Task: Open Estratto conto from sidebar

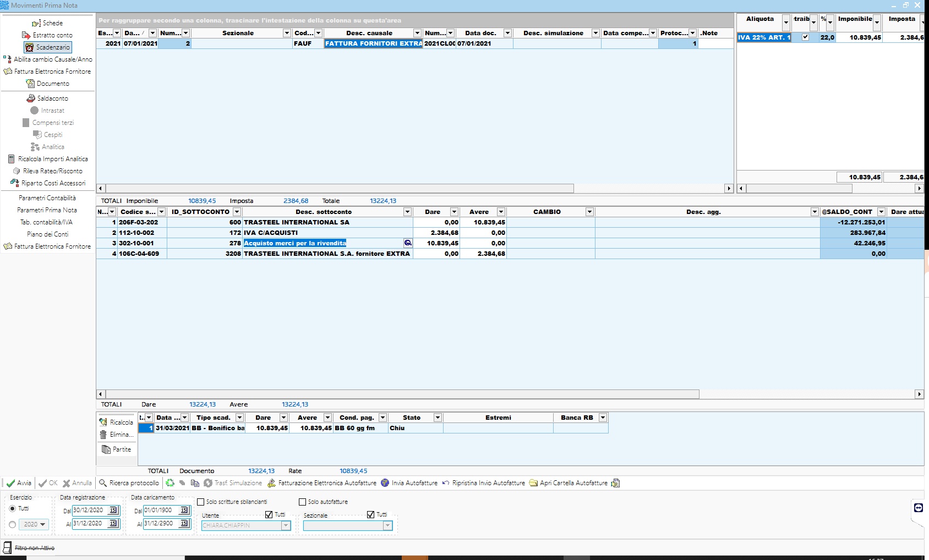Action: tap(47, 35)
